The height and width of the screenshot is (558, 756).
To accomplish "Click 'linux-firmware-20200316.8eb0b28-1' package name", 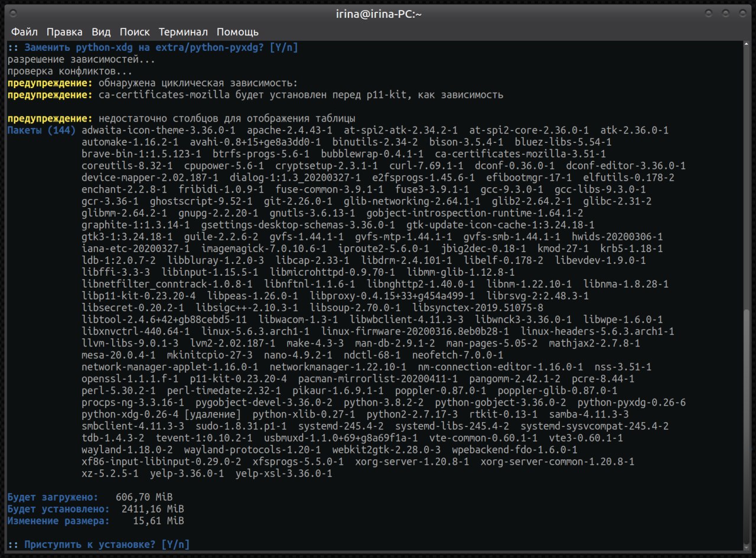I will [x=415, y=331].
